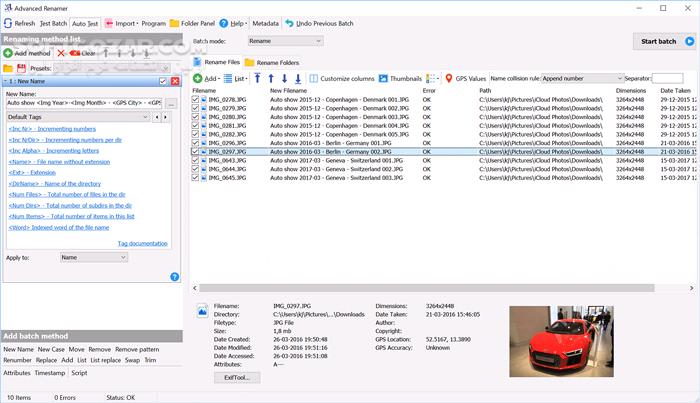Toggle Thumbnails view
This screenshot has height=403, width=700.
pyautogui.click(x=400, y=79)
